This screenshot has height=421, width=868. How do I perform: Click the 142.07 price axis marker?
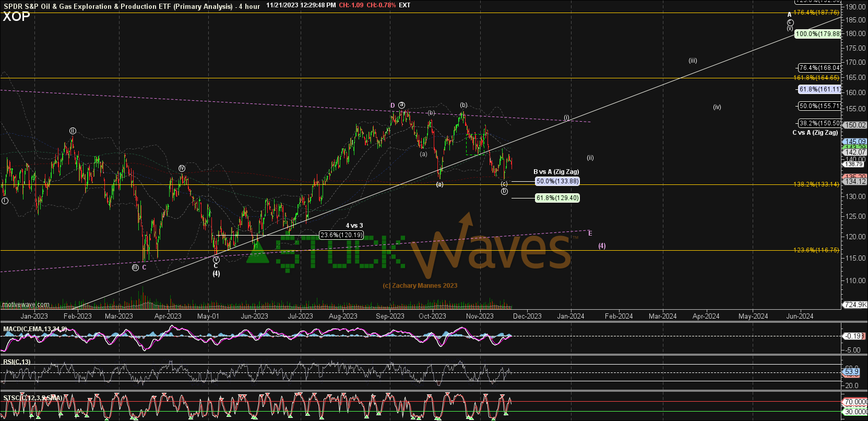(x=856, y=153)
